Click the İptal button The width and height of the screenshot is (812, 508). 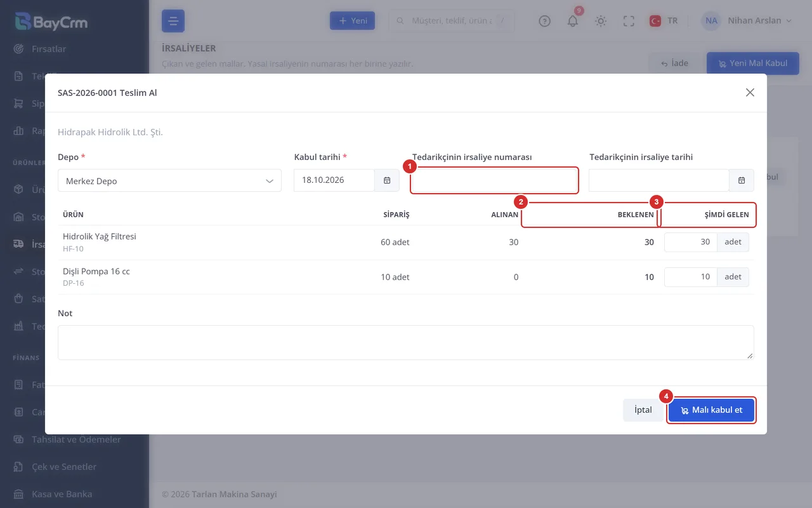(x=643, y=410)
